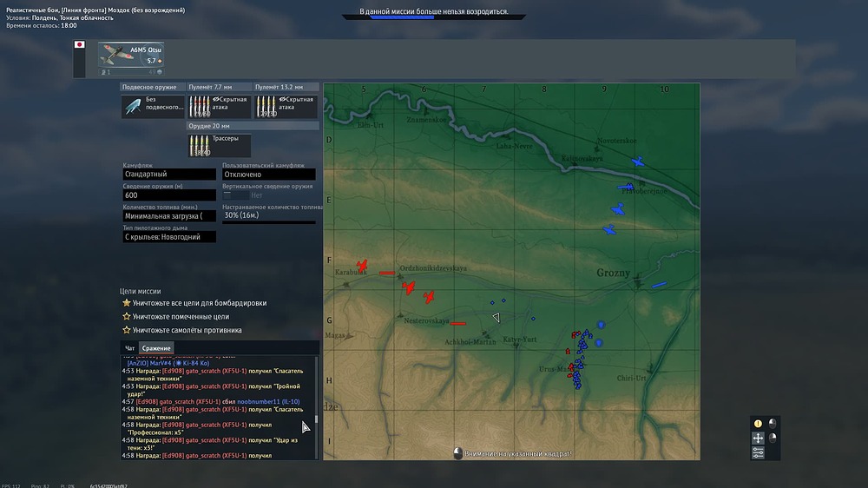Click the Laha-Nevre town label on map
The width and height of the screenshot is (868, 488).
pos(514,146)
